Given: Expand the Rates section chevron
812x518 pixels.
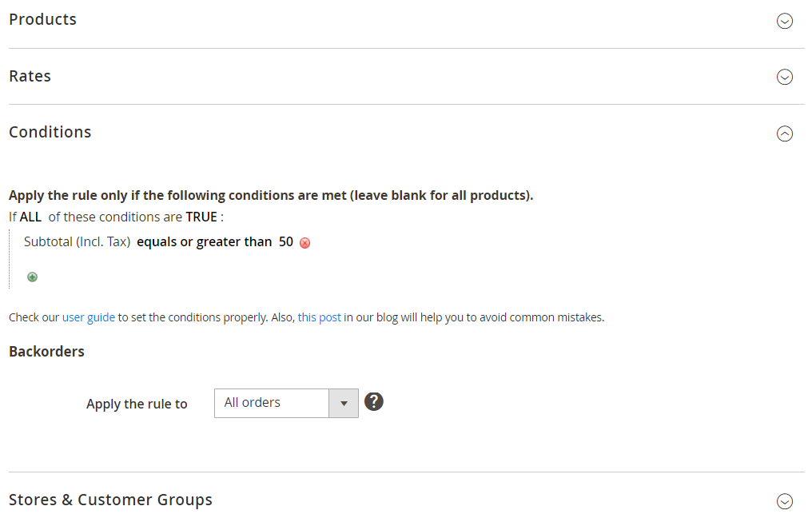Looking at the screenshot, I should coord(785,77).
